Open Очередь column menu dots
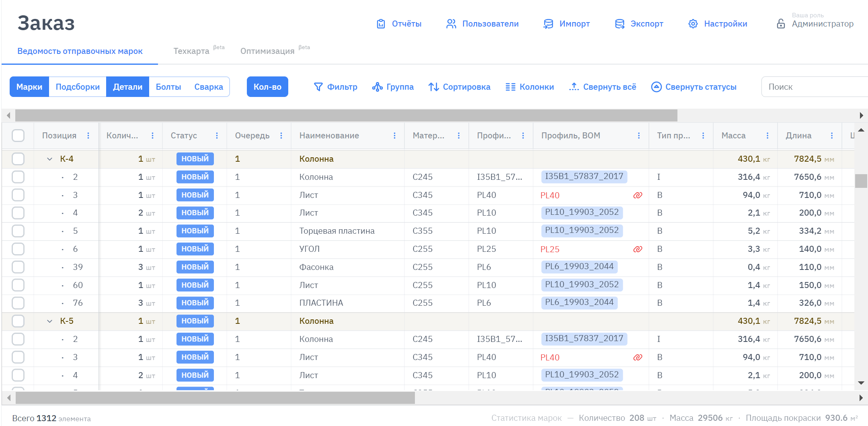The image size is (868, 426). click(281, 136)
